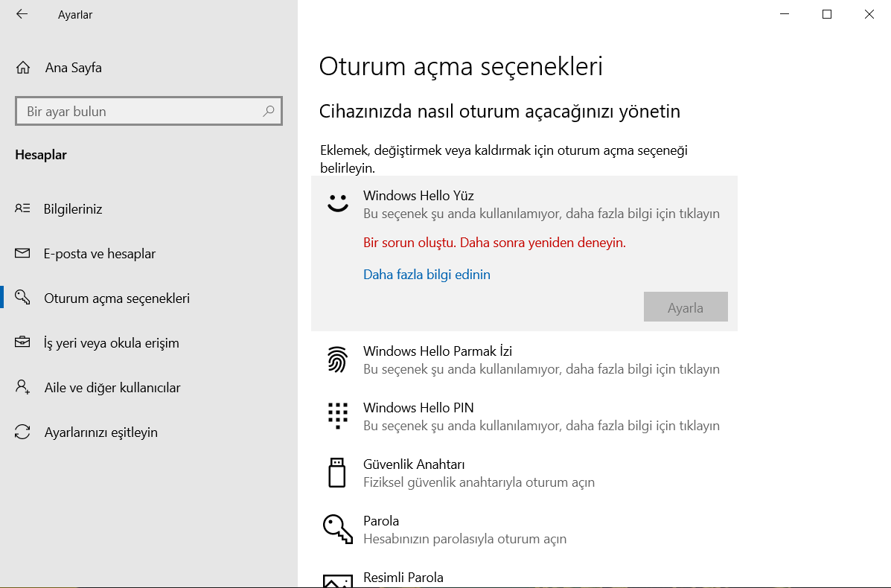Screen dimensions: 891x588
Task: Click the Windows Hello PIN keypad icon
Action: tap(337, 415)
